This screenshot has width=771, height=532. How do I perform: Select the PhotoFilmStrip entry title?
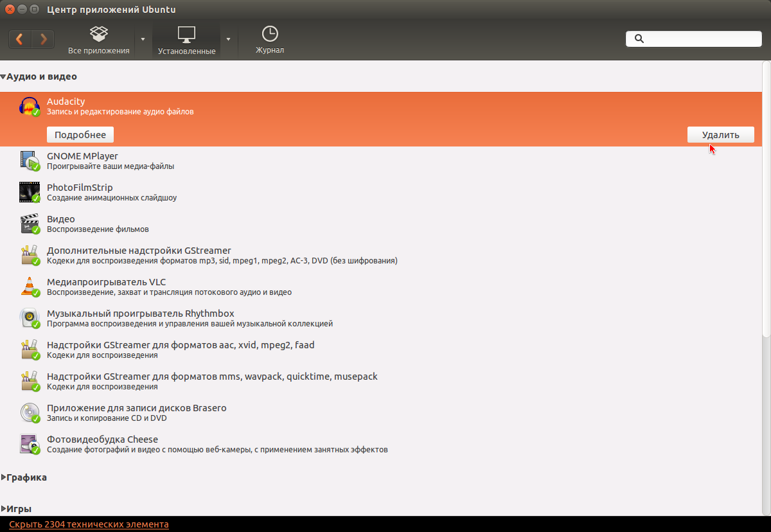(80, 188)
